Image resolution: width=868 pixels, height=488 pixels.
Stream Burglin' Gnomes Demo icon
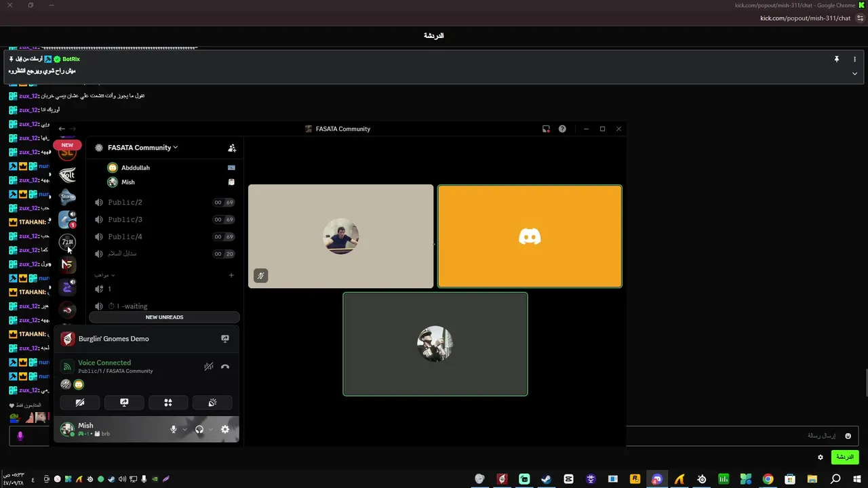[x=225, y=339]
